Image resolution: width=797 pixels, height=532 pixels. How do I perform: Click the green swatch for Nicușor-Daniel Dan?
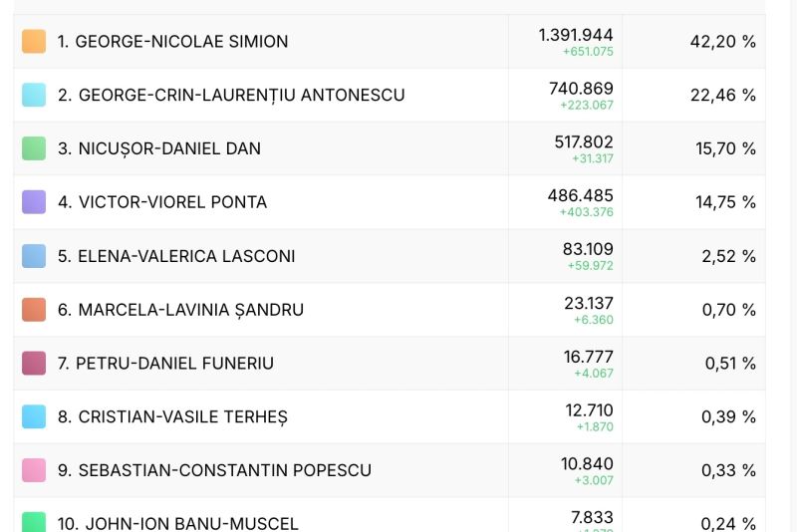coord(34,148)
